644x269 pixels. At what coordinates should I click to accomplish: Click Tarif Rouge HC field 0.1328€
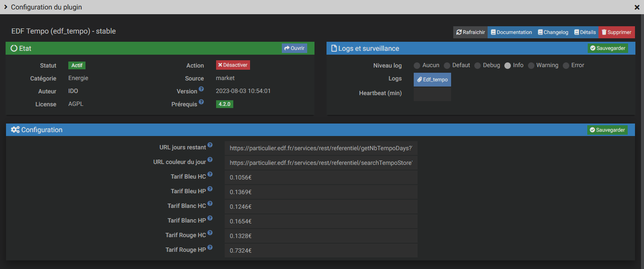321,236
